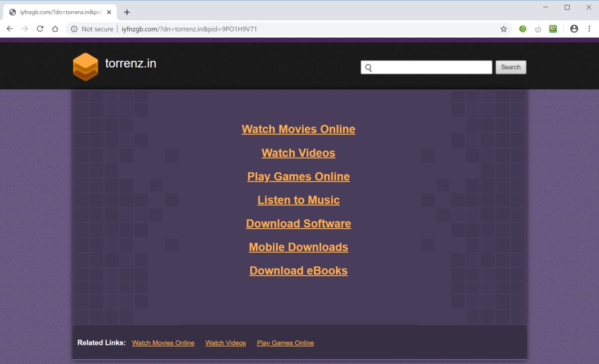Click the address bar URL
This screenshot has height=364, width=599.
(x=189, y=29)
